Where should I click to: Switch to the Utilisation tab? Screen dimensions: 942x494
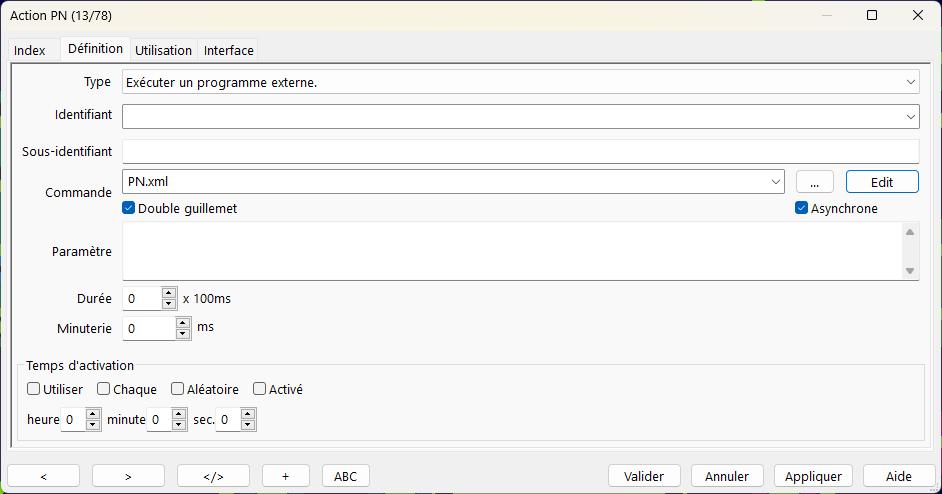coord(163,50)
